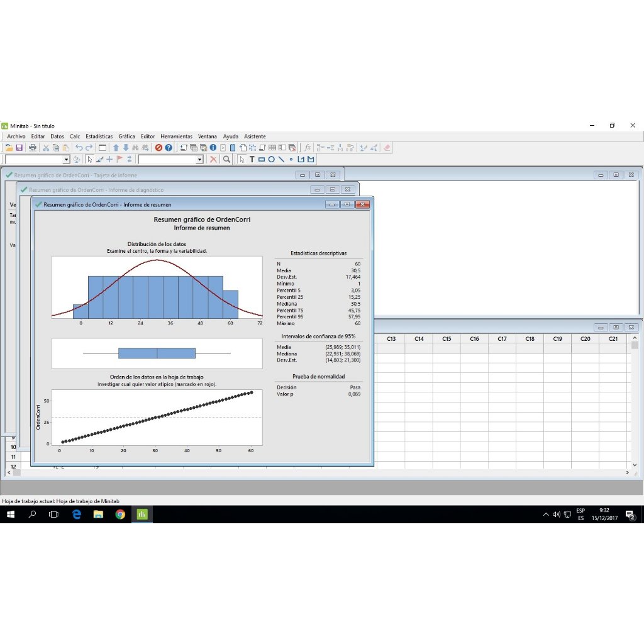
Task: Click the Session Info icon in the toolbar
Action: click(x=213, y=147)
